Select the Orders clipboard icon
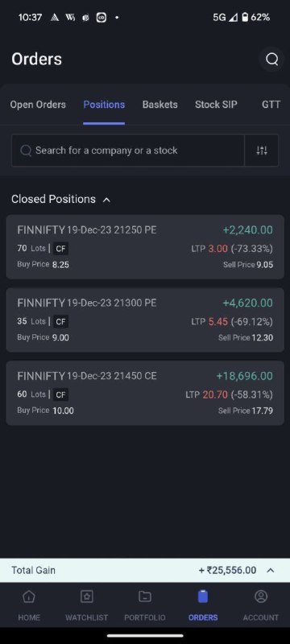The height and width of the screenshot is (644, 290). [x=203, y=597]
